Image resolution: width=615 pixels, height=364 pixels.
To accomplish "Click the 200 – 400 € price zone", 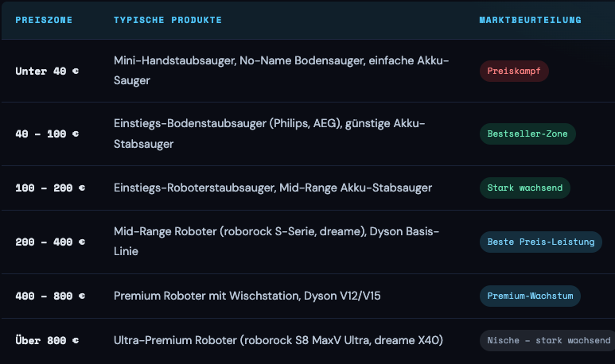I will [x=50, y=242].
